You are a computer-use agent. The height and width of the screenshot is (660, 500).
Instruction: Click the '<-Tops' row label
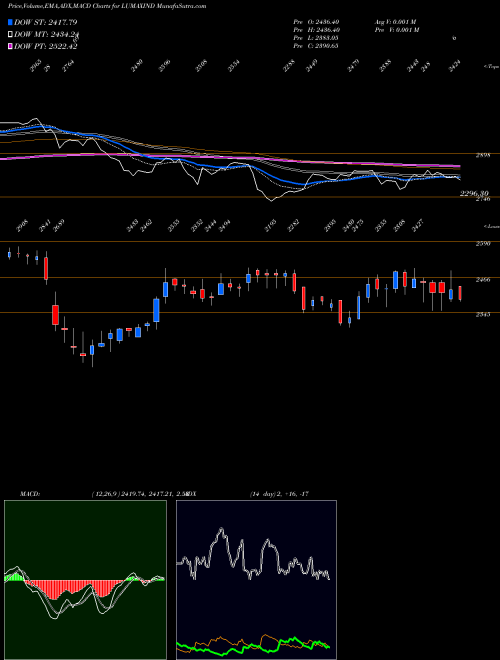pyautogui.click(x=491, y=67)
